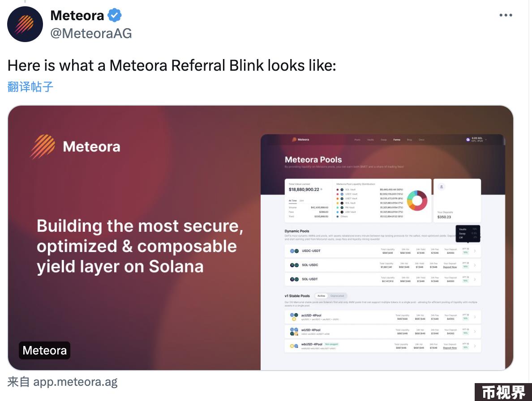Switch to Deprecated stable pools
This screenshot has height=401, width=532.
click(x=337, y=296)
